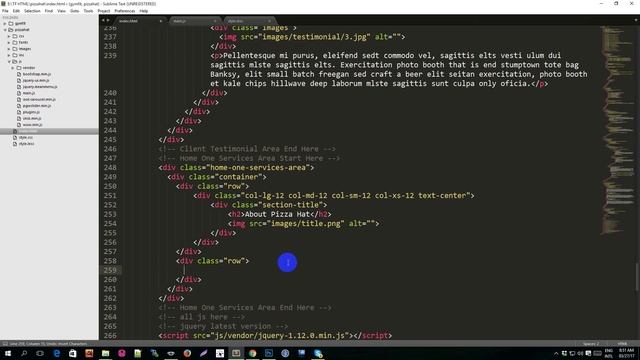This screenshot has width=640, height=360.
Task: Select highlighted index.html in sidebar
Action: click(49, 131)
